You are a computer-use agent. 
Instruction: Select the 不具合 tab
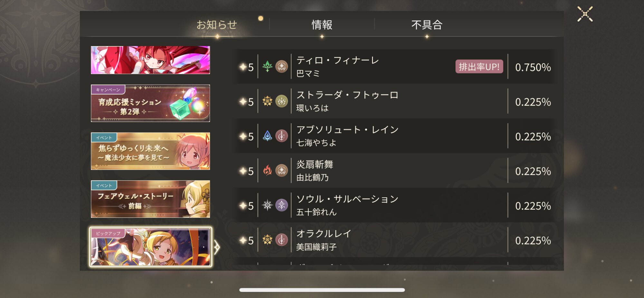click(427, 25)
